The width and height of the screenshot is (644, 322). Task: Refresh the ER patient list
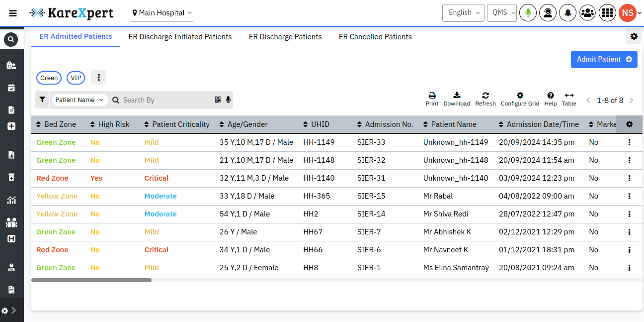click(x=485, y=98)
